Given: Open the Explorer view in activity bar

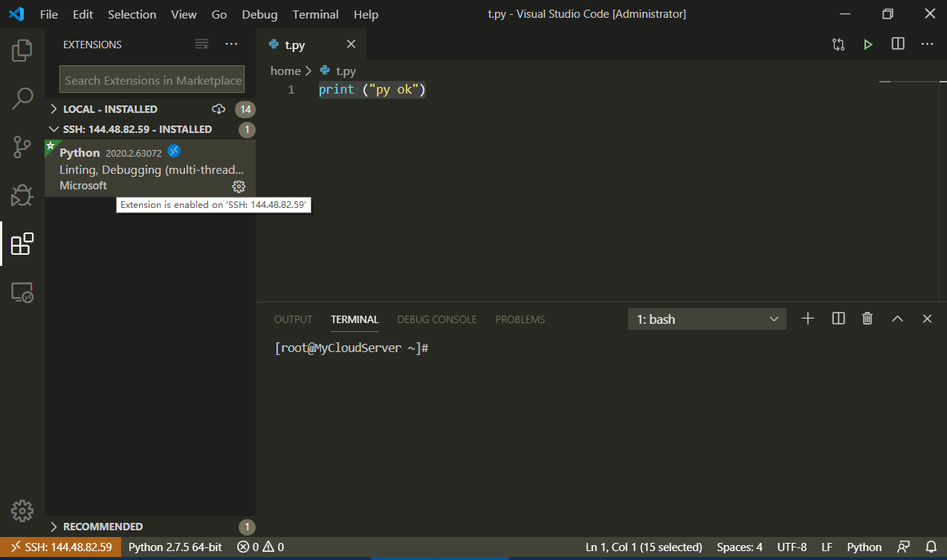Looking at the screenshot, I should pyautogui.click(x=22, y=50).
